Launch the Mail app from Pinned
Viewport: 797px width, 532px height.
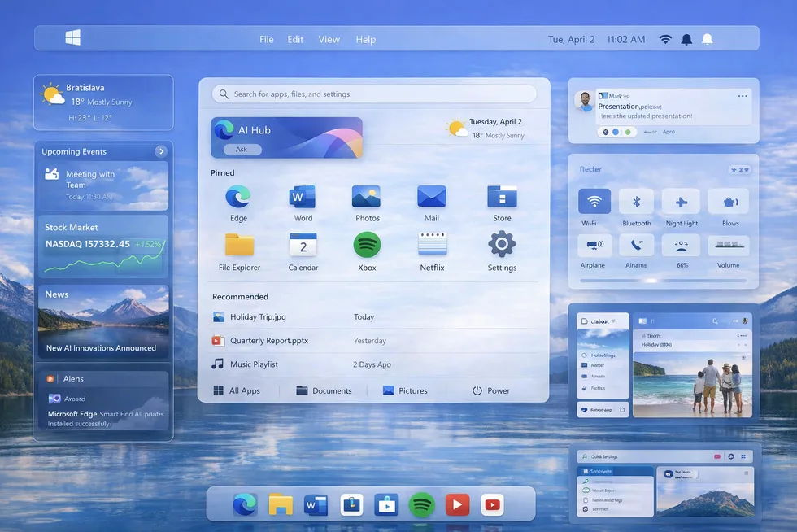pyautogui.click(x=431, y=196)
